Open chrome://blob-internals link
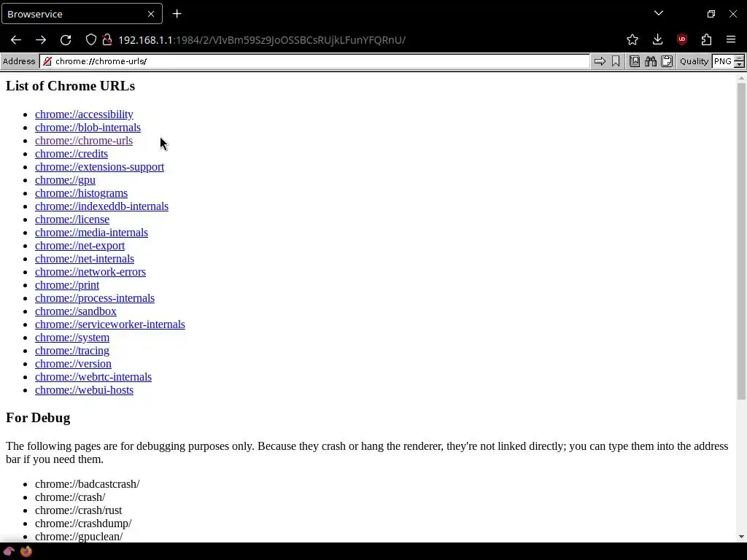Screen dimensions: 747x560 (88, 128)
